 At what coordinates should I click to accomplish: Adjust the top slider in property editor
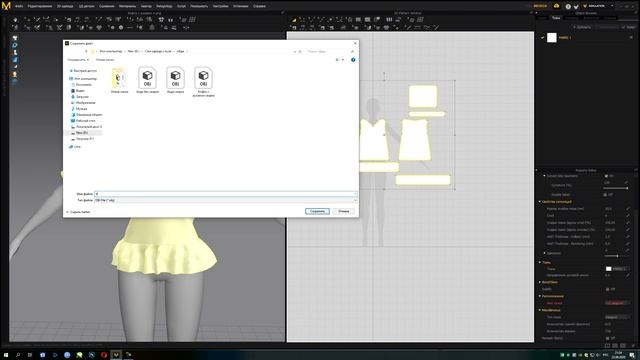point(616,188)
